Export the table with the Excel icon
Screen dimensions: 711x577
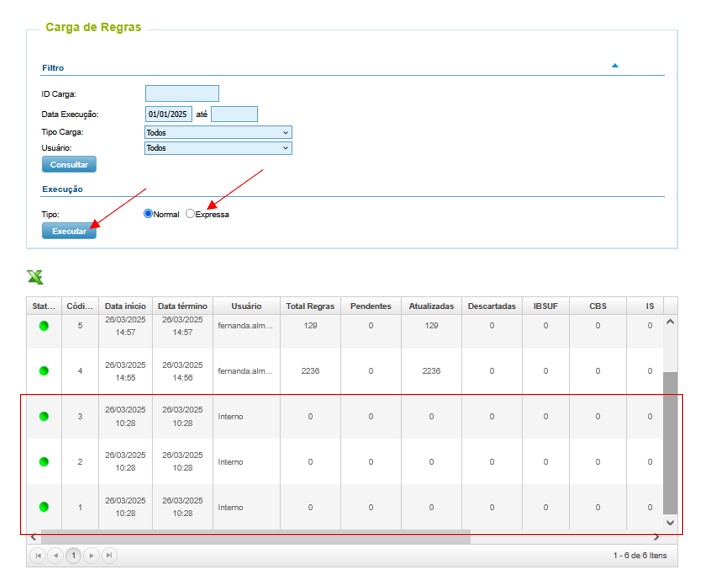(35, 277)
